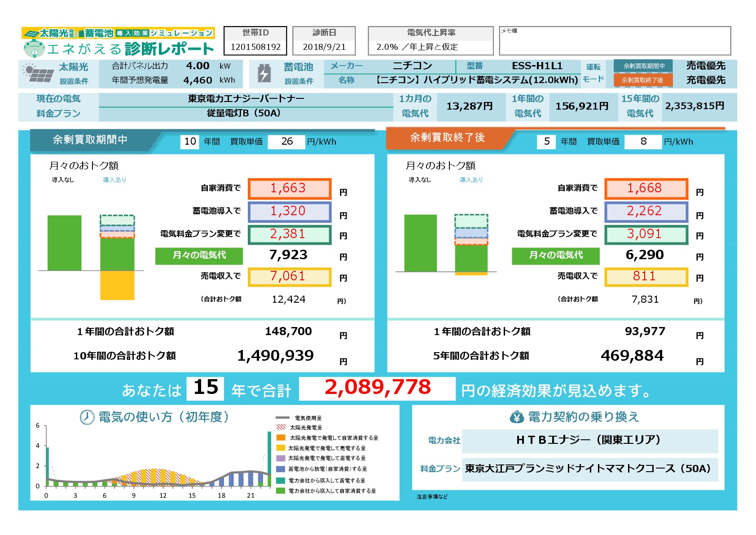Click the 26 円/kWh unit price field

(x=287, y=141)
